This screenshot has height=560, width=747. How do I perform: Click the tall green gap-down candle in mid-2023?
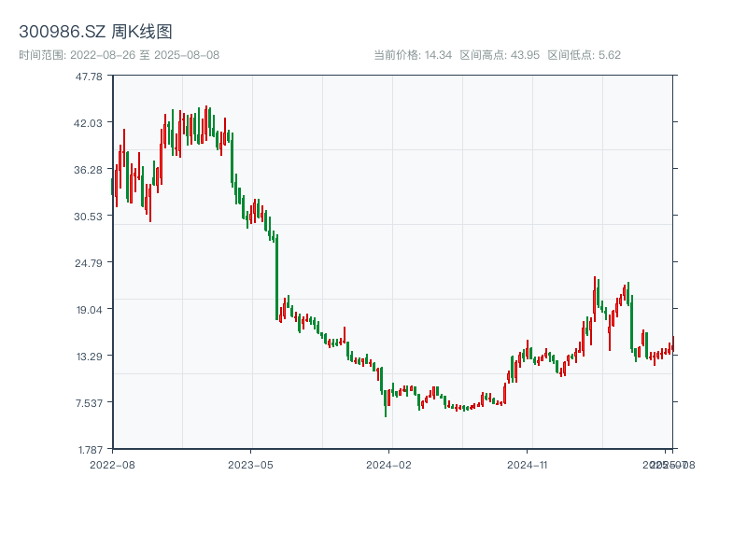point(277,278)
